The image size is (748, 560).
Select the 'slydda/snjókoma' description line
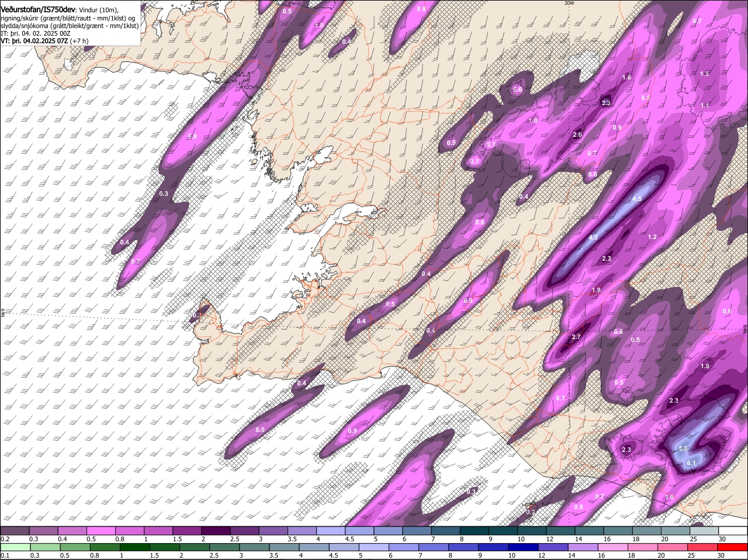(70, 26)
